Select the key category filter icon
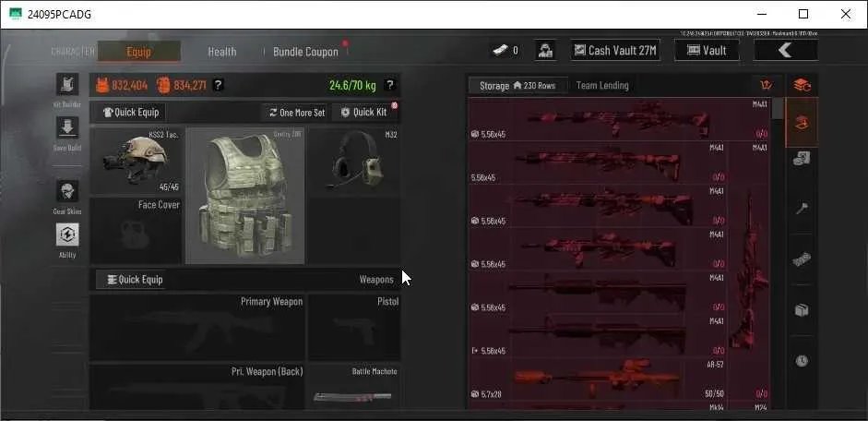Image resolution: width=868 pixels, height=421 pixels. tap(802, 209)
